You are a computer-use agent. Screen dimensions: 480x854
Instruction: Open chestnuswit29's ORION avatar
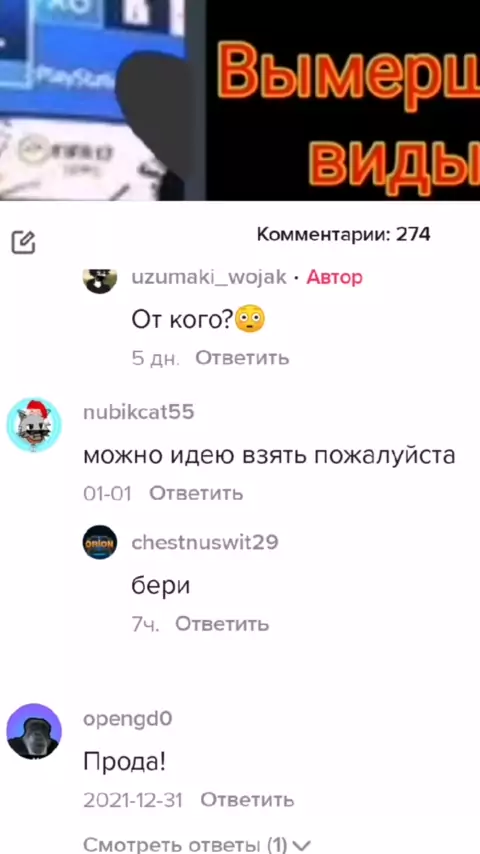tap(100, 542)
